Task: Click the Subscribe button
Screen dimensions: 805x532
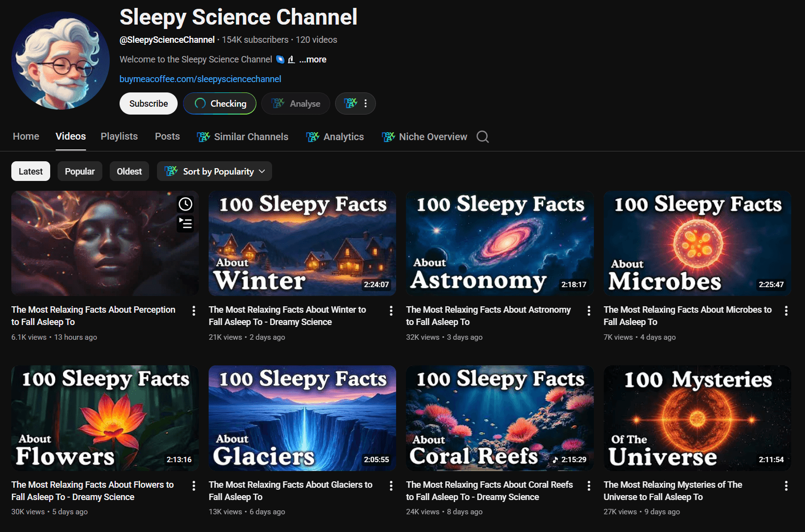Action: click(x=148, y=103)
